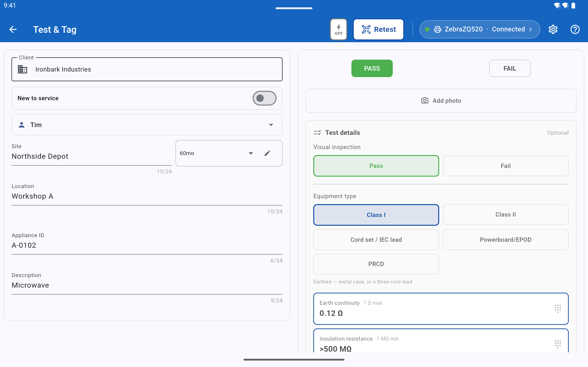Select Powerboard/EPOD equipment type
The width and height of the screenshot is (588, 367).
coord(506,240)
